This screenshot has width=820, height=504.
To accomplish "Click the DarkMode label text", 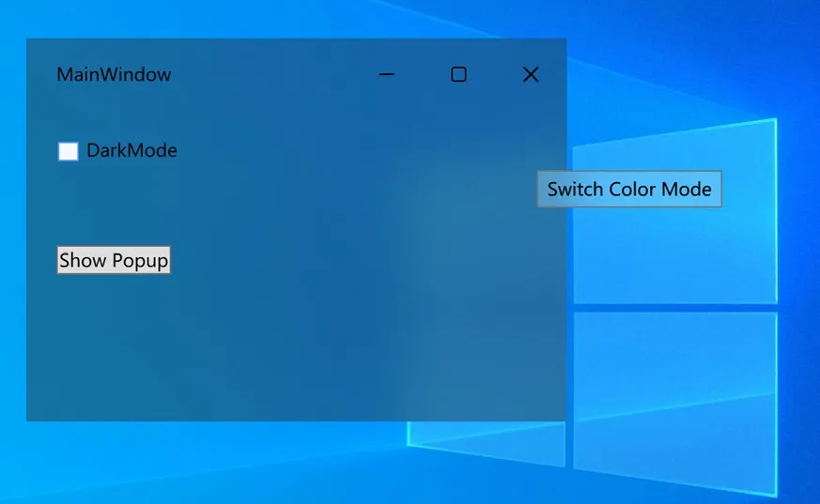I will 132,150.
